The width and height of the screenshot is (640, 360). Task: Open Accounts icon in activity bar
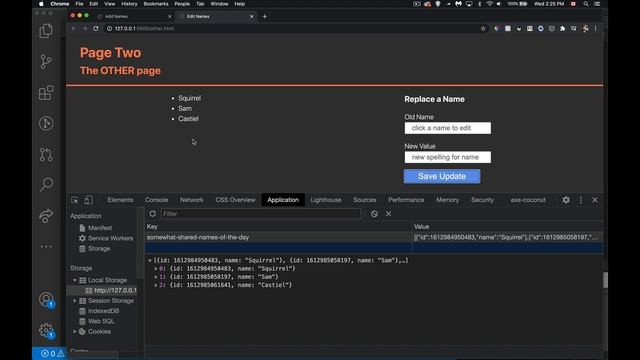coord(46,300)
